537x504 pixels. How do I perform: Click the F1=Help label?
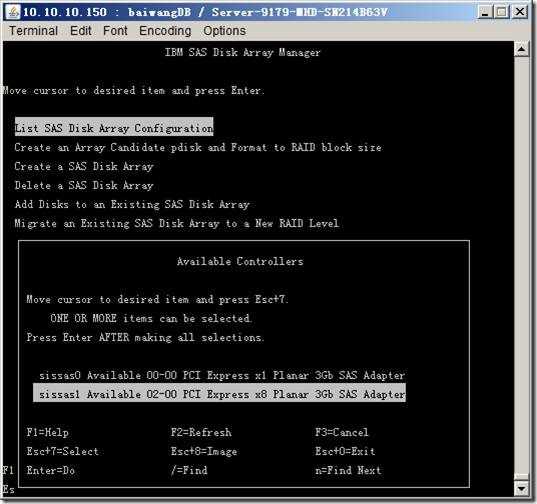pyautogui.click(x=48, y=432)
